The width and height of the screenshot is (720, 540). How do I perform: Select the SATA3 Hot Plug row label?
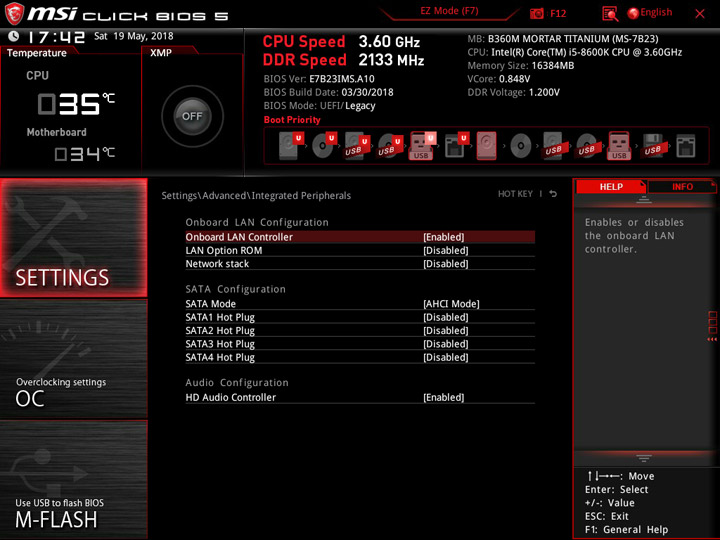(220, 343)
